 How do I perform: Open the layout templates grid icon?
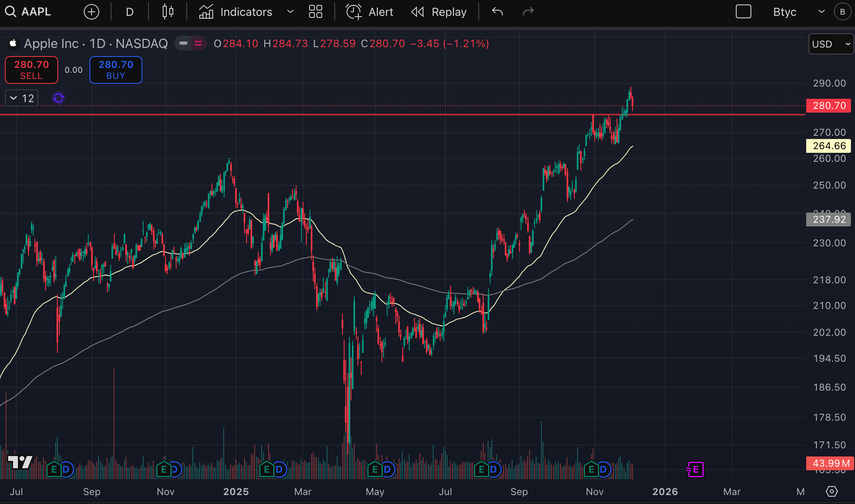tap(315, 12)
